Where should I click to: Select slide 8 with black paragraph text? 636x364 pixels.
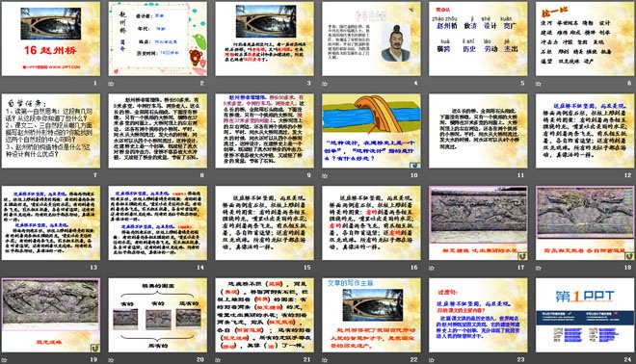(157, 131)
